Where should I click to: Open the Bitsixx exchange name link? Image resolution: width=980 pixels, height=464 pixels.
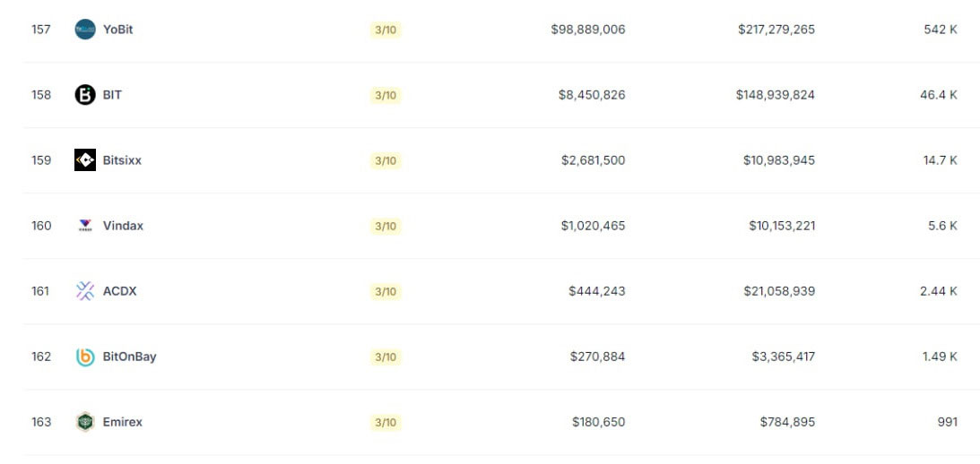click(x=123, y=160)
